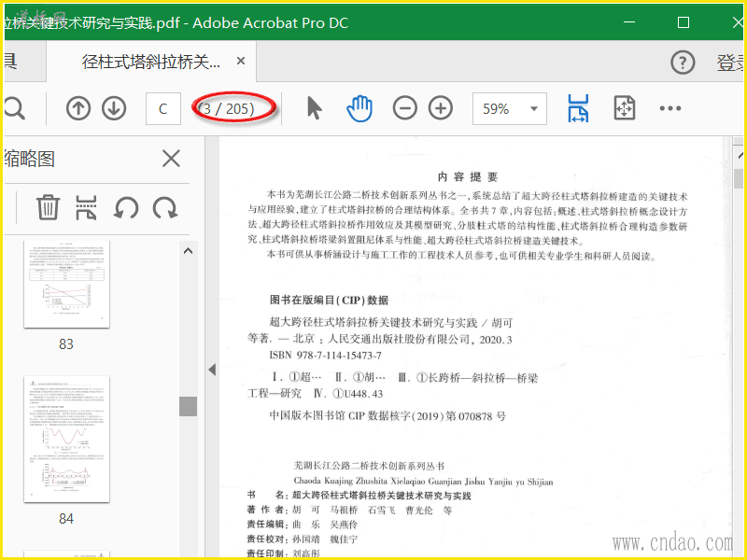The image size is (747, 560).
Task: Zoom out with the minus button
Action: pyautogui.click(x=405, y=108)
